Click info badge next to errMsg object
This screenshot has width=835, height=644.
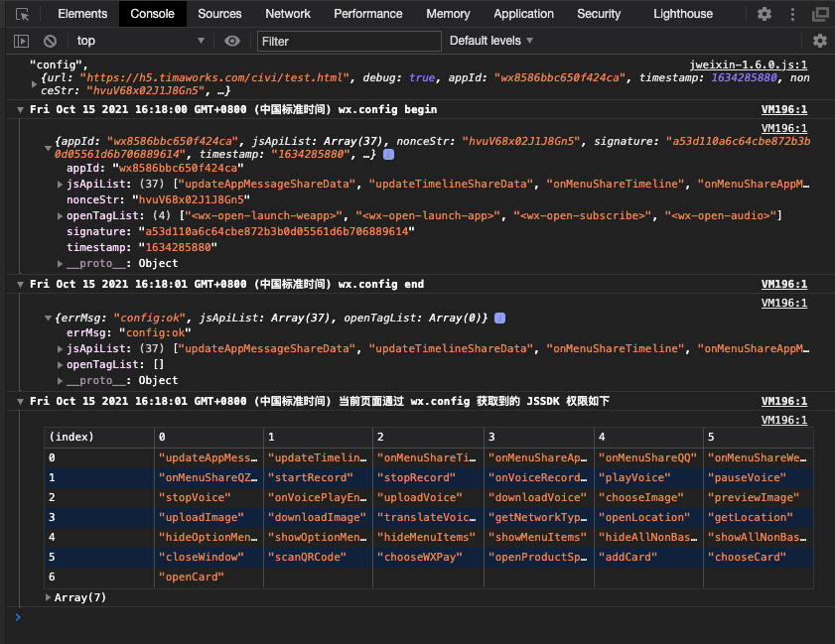click(499, 318)
